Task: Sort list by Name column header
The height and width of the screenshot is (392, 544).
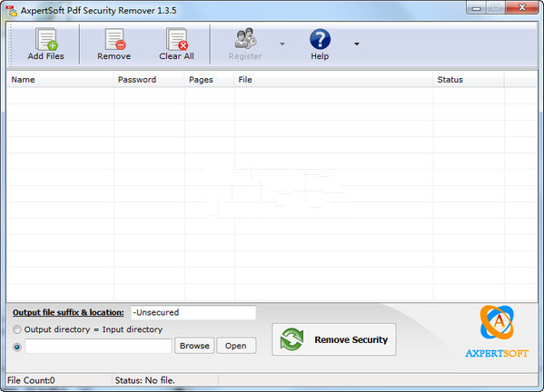Action: [60, 80]
